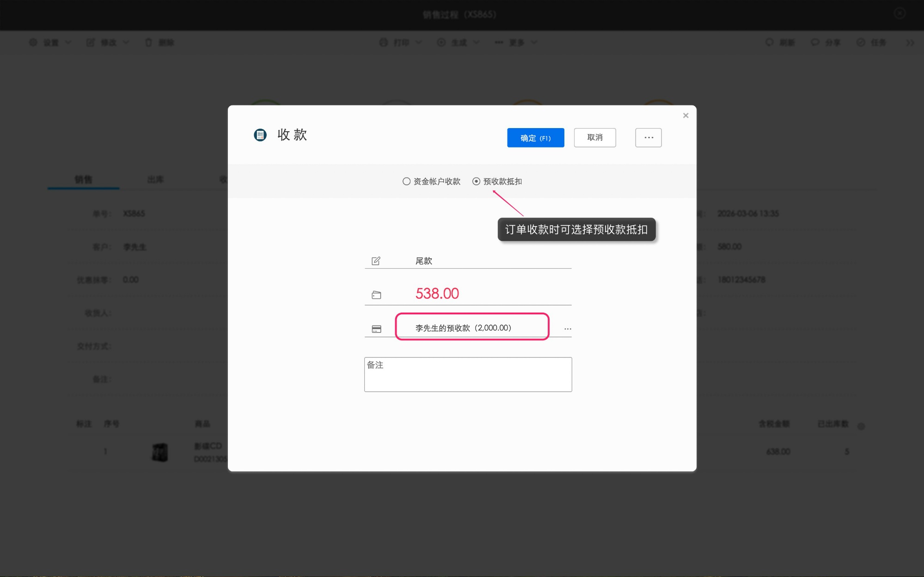Click the 删除 delete trash icon
Viewport: 924px width, 577px height.
coord(148,42)
